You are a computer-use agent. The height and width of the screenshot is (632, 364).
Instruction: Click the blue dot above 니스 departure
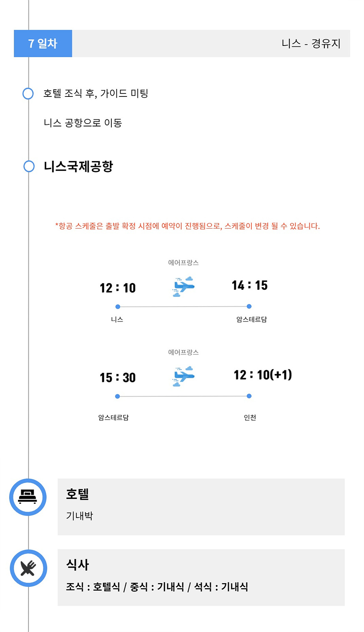click(118, 307)
